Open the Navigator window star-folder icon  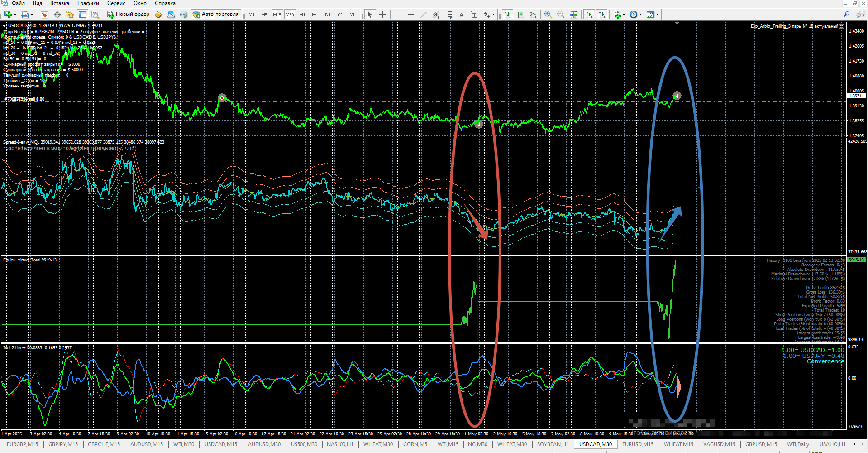point(70,14)
